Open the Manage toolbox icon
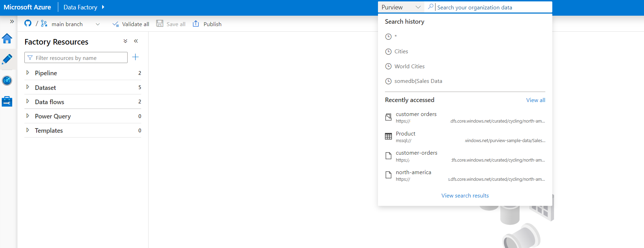The height and width of the screenshot is (248, 644). [x=7, y=101]
